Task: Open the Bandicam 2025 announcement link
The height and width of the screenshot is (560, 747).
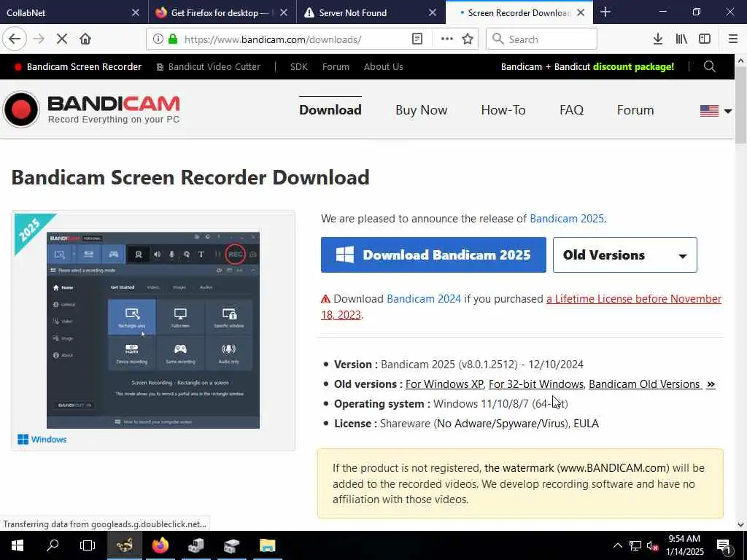Action: point(566,219)
